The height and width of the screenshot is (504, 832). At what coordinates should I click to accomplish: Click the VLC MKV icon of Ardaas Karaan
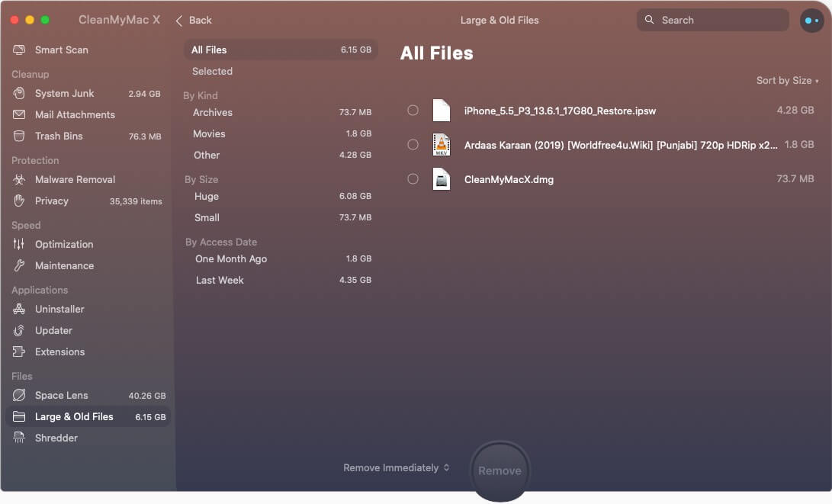[441, 144]
